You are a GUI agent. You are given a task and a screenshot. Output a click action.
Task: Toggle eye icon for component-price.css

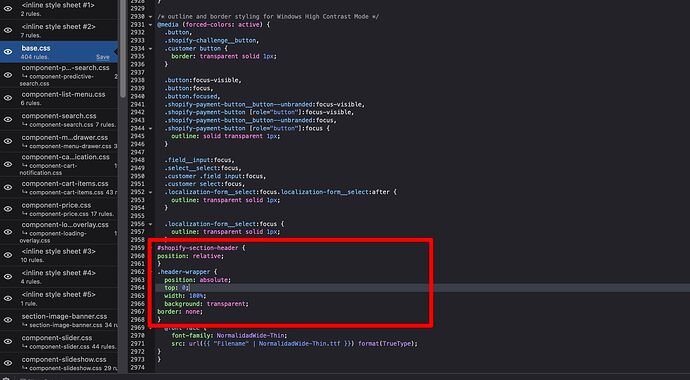8,209
